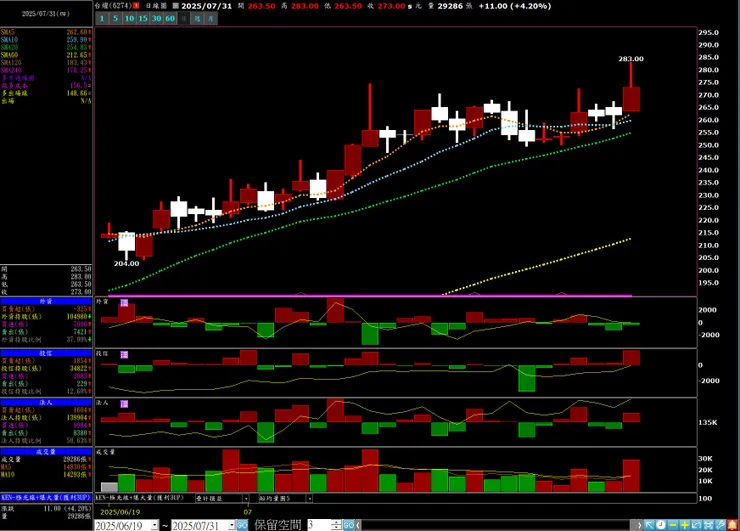
Task: Click the +11.00 (+4.20%) change in header
Action: [x=514, y=6]
